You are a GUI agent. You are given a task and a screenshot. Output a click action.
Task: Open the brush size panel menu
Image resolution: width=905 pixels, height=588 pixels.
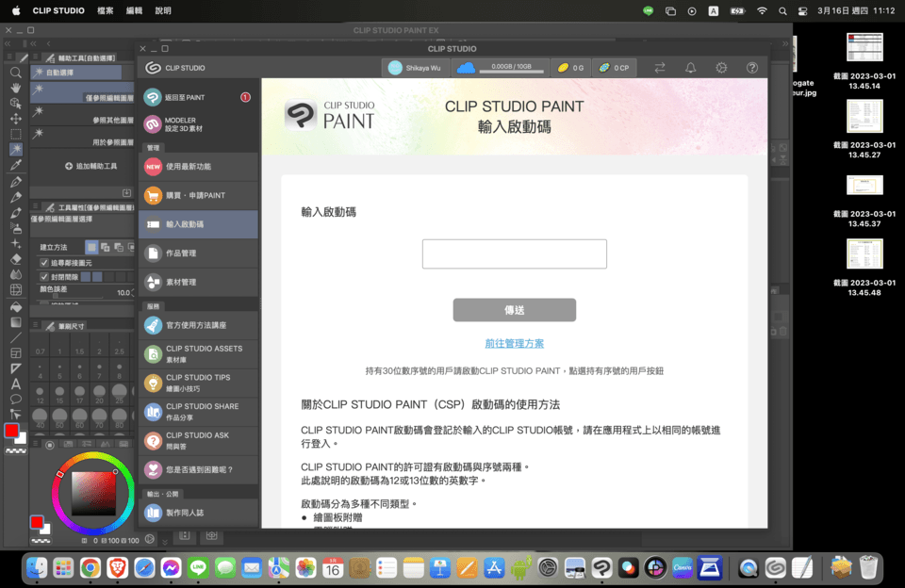pyautogui.click(x=35, y=325)
